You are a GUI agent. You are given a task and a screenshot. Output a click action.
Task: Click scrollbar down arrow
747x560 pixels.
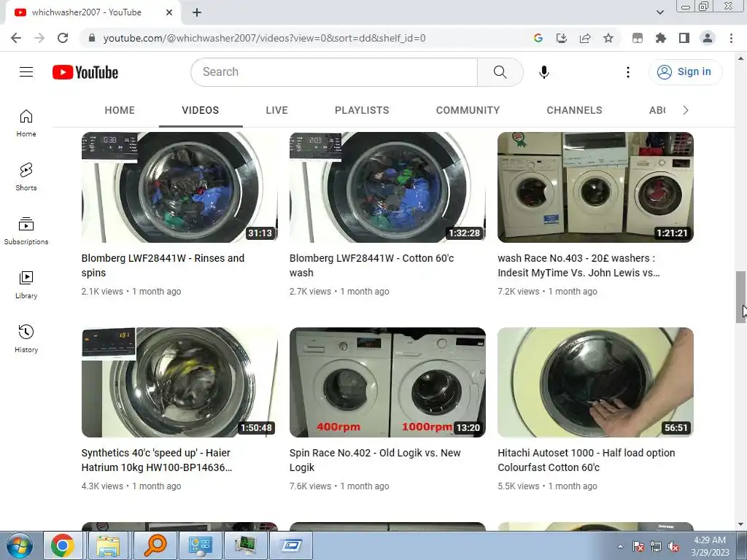click(x=740, y=524)
